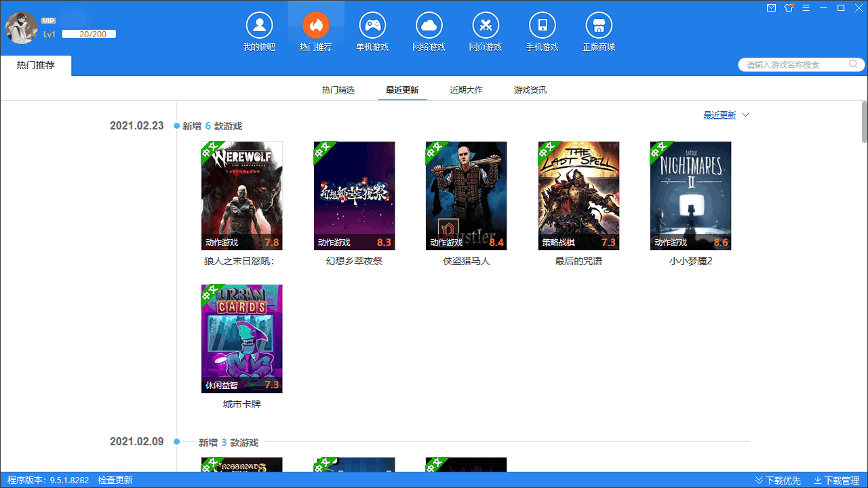The height and width of the screenshot is (488, 868).
Task: Open the mail message icon
Action: pyautogui.click(x=771, y=8)
